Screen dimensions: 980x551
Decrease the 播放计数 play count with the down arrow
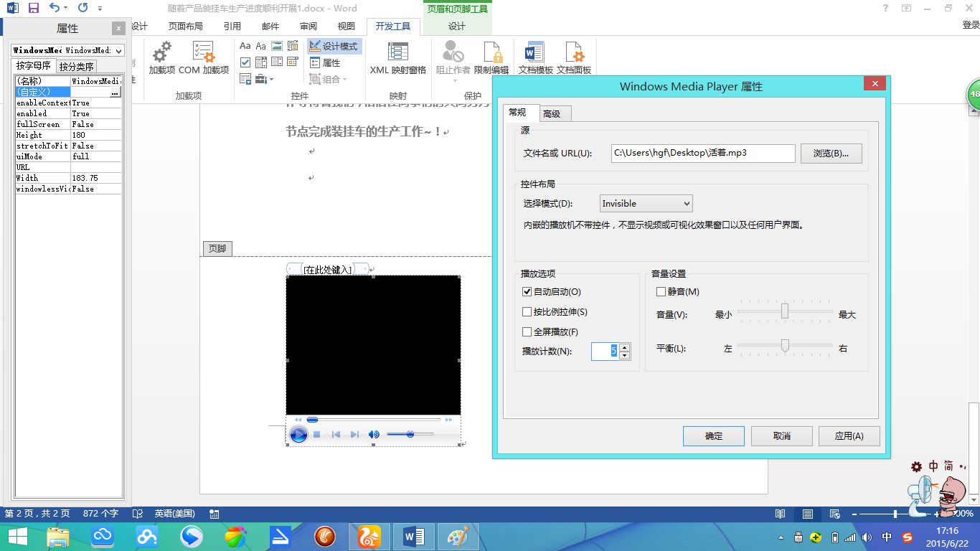624,355
